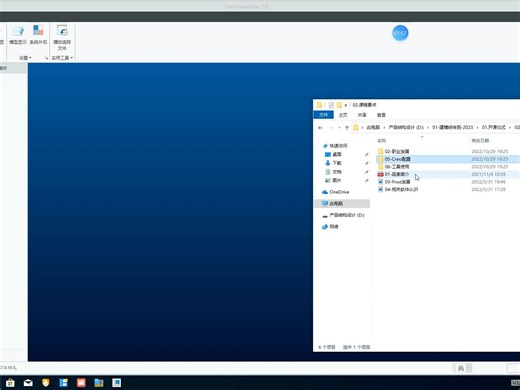Switch to the View tab in Explorer
This screenshot has width=520, height=390.
coord(381,115)
